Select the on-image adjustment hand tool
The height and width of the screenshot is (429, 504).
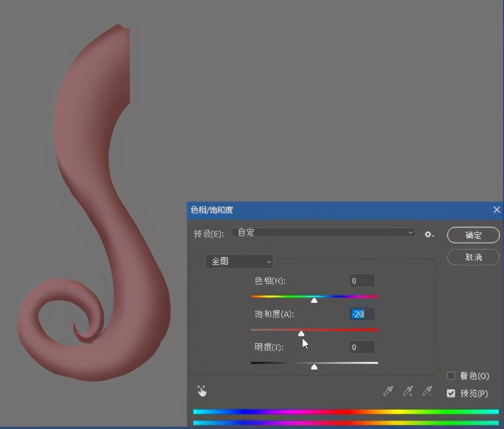click(x=202, y=391)
